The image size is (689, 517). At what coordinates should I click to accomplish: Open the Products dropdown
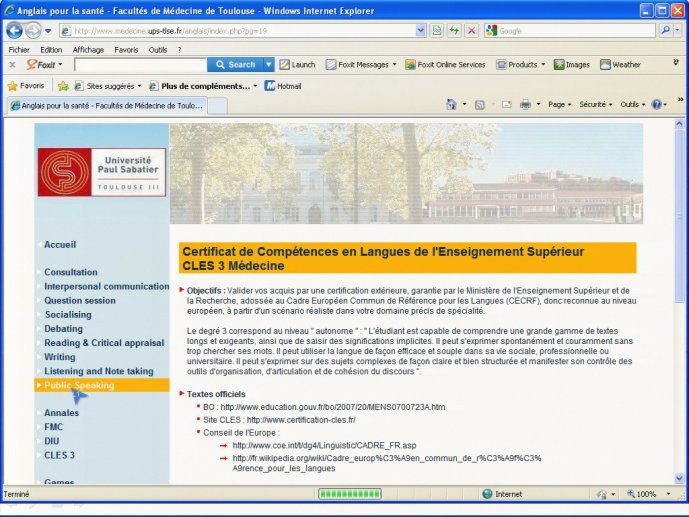coord(521,65)
